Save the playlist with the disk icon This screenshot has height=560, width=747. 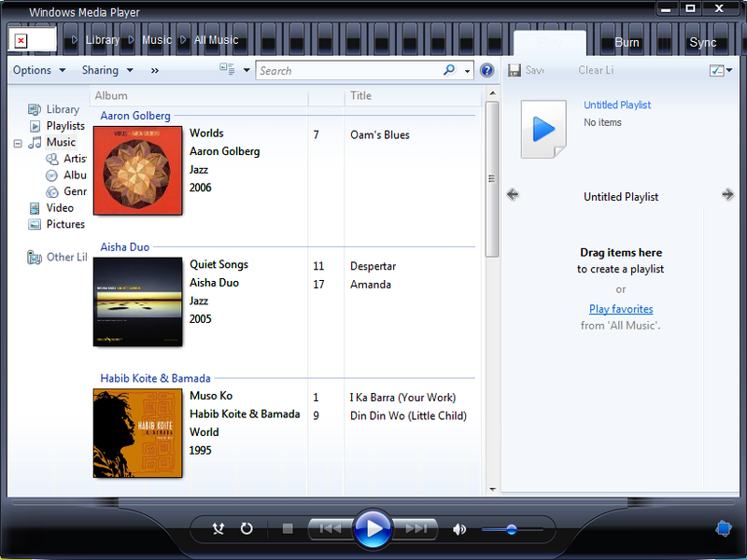(514, 70)
